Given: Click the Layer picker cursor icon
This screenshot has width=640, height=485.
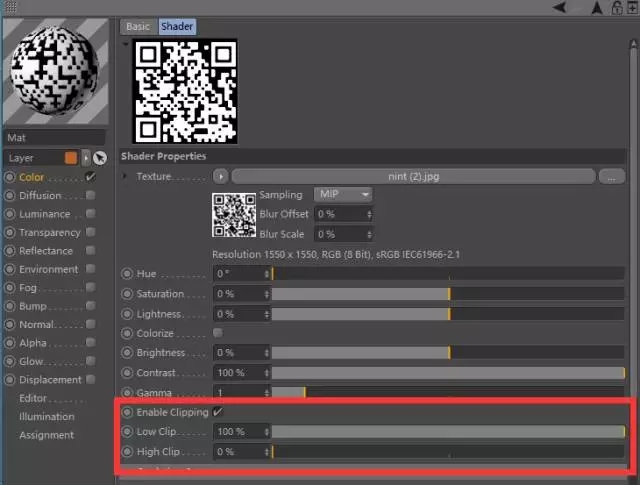Looking at the screenshot, I should coord(100,158).
